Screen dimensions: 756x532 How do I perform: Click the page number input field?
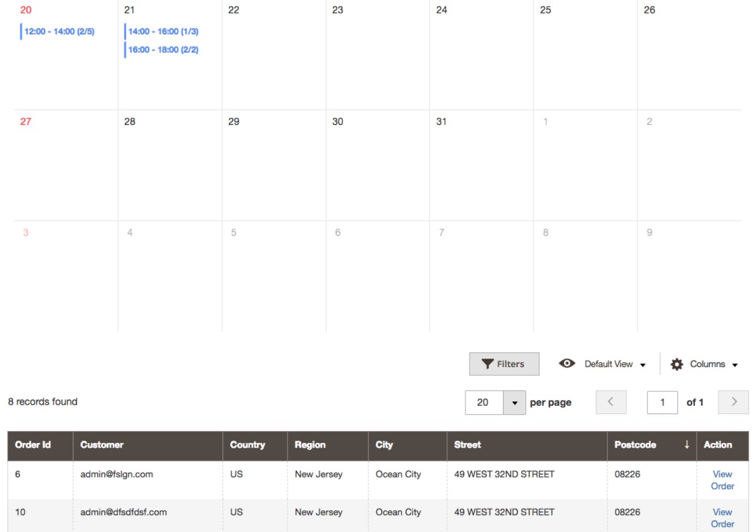pos(662,402)
